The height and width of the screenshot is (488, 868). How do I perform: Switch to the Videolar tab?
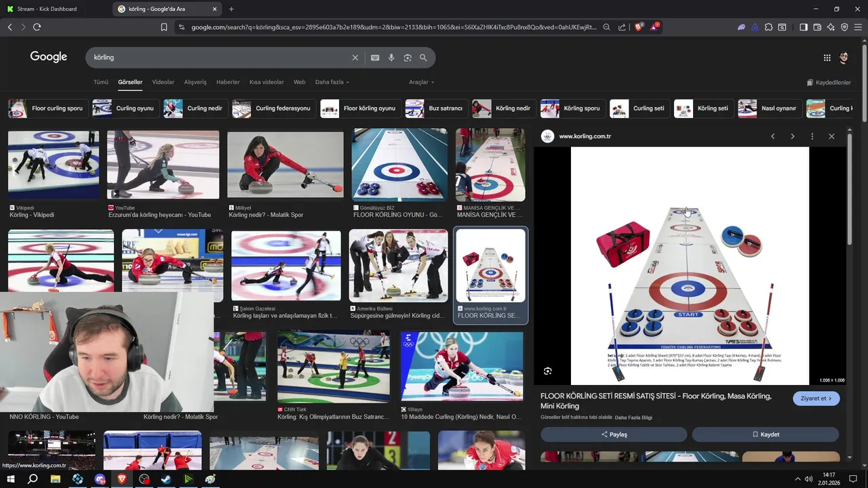click(163, 82)
